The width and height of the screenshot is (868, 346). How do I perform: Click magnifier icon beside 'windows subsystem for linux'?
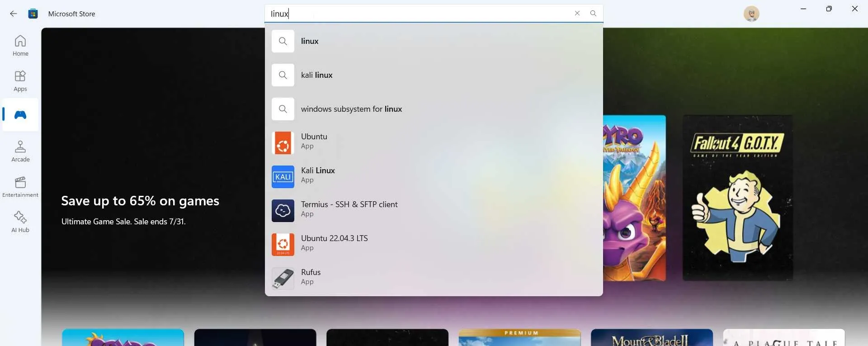283,109
